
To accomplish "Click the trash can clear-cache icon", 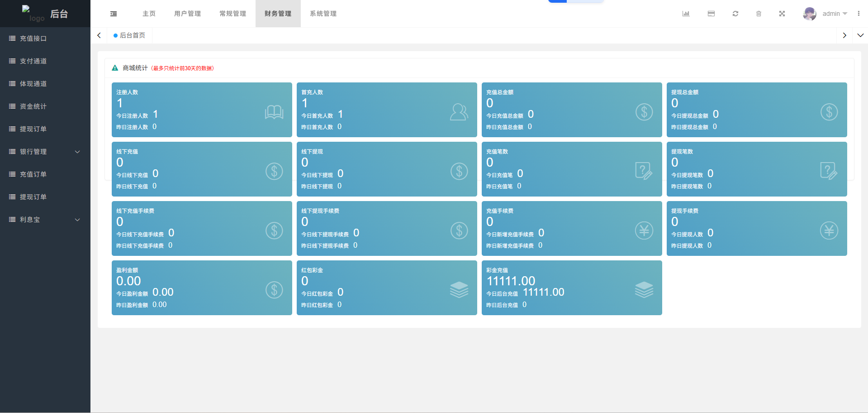I will click(759, 14).
